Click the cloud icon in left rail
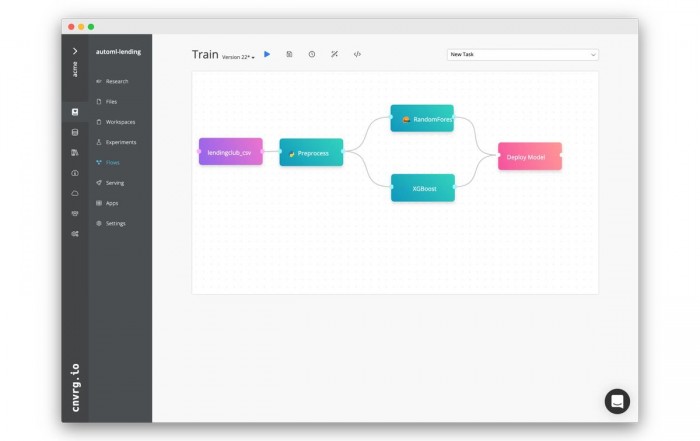Screen dimensions: 700x441 [75, 192]
